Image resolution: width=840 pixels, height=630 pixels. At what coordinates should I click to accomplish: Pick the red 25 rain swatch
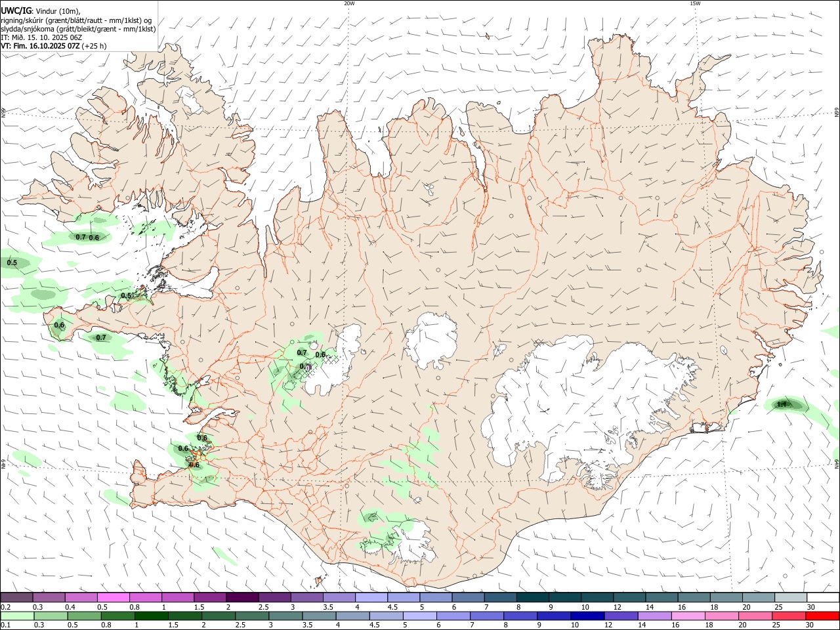click(x=789, y=616)
